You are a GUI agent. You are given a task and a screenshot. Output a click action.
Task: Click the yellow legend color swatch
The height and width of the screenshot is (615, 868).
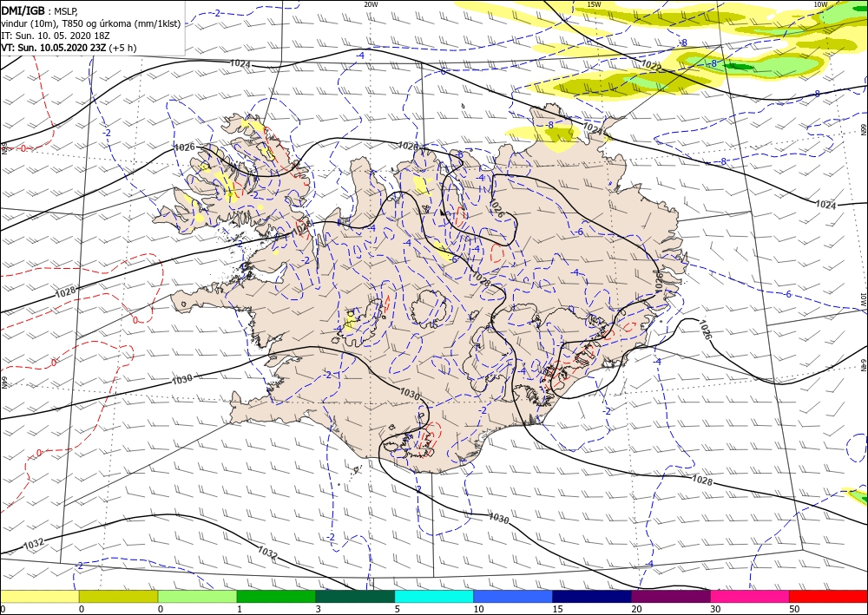click(39, 596)
